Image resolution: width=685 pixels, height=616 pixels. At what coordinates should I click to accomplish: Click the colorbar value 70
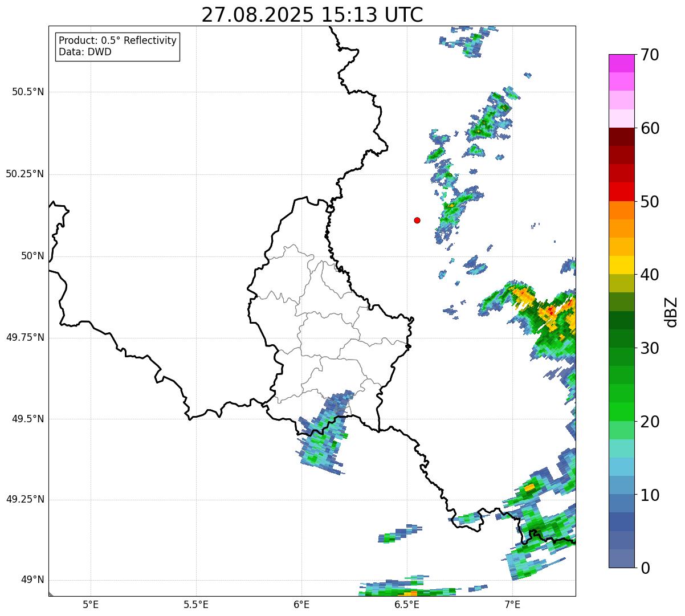650,55
